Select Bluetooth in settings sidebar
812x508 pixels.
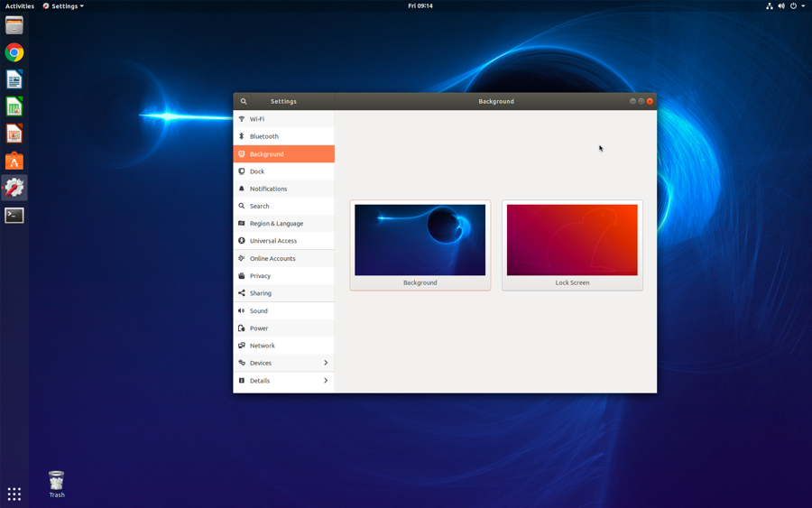284,136
